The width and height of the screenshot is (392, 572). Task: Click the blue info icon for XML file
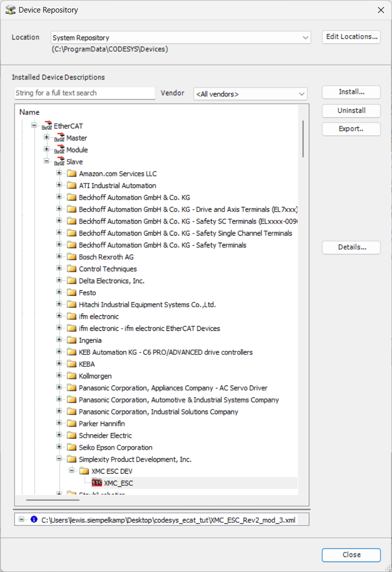click(x=34, y=519)
